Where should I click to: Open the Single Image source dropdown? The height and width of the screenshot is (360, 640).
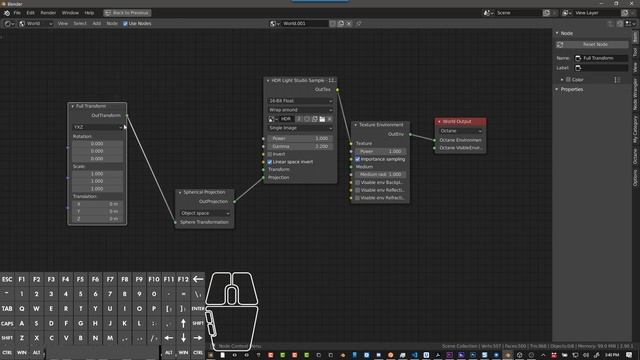(300, 128)
